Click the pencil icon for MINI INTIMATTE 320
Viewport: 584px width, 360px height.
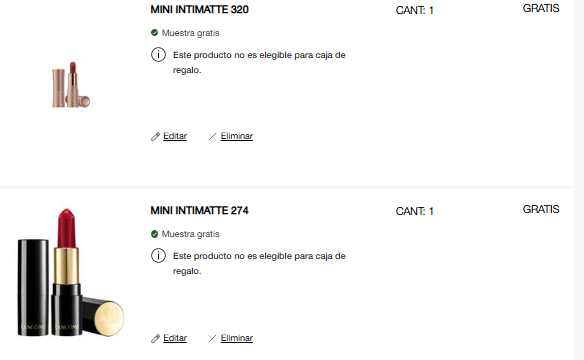coord(155,137)
